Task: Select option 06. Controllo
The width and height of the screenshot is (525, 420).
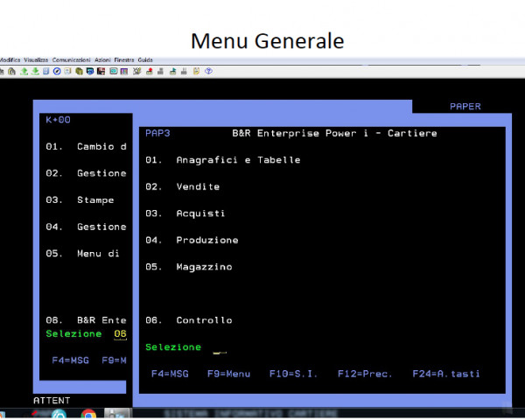Action: [x=189, y=320]
